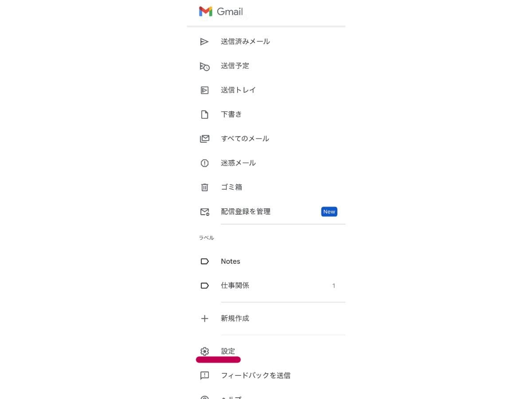Open the 迷惑メール menu entry
Screen dimensions: 532x399
coord(238,163)
